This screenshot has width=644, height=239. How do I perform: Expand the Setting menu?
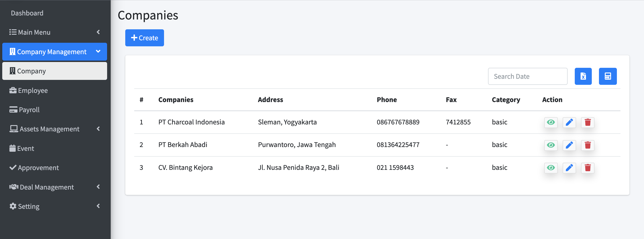pos(98,206)
